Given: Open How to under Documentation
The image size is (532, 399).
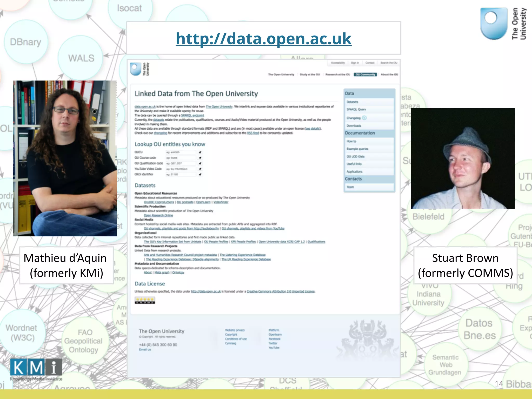Looking at the screenshot, I should coord(370,141).
